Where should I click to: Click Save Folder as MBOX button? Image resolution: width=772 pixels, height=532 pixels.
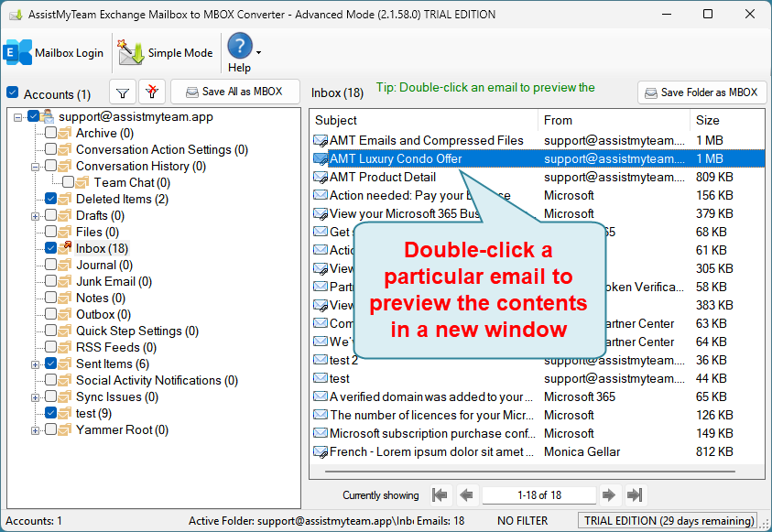point(701,92)
